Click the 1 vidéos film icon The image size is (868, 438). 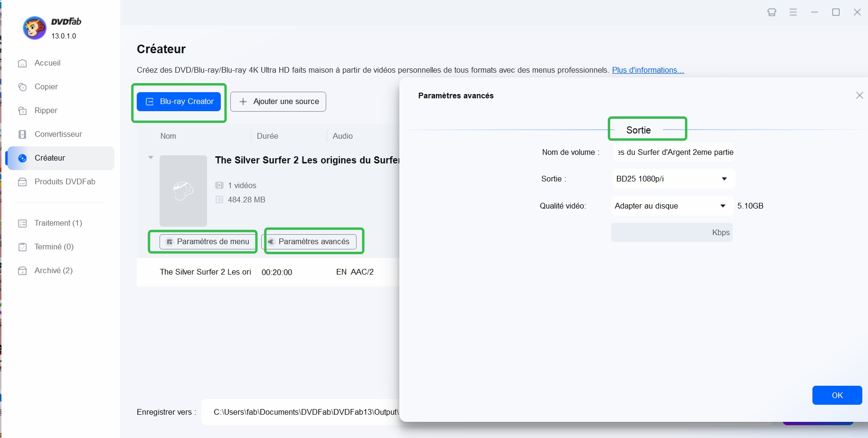(x=219, y=185)
